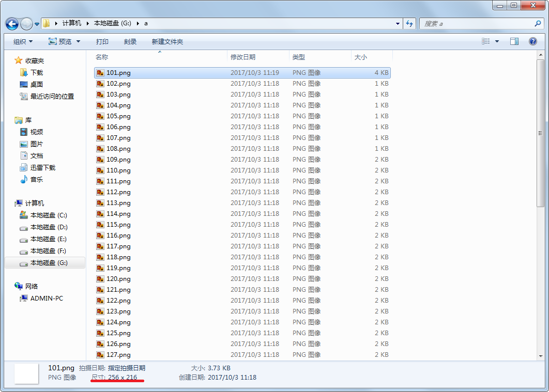Select the 127.png file icon
The width and height of the screenshot is (549, 392).
pos(100,355)
